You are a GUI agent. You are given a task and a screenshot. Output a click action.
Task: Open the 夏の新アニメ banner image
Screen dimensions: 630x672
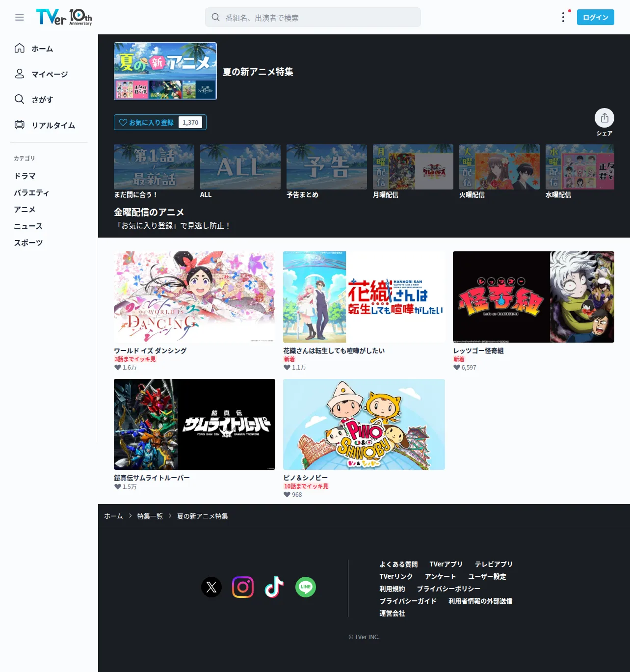pyautogui.click(x=165, y=71)
